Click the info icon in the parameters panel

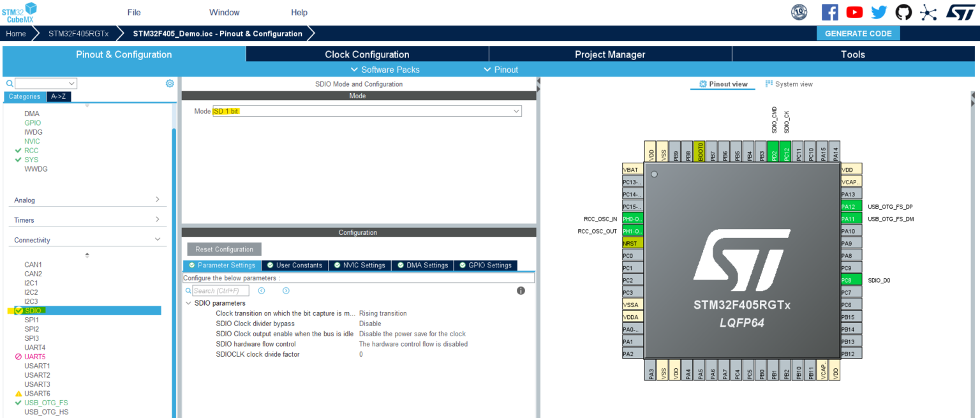pos(521,291)
